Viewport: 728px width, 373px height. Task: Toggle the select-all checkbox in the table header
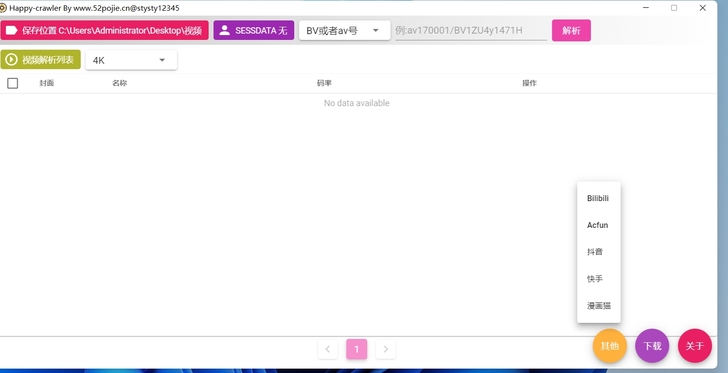pos(13,83)
